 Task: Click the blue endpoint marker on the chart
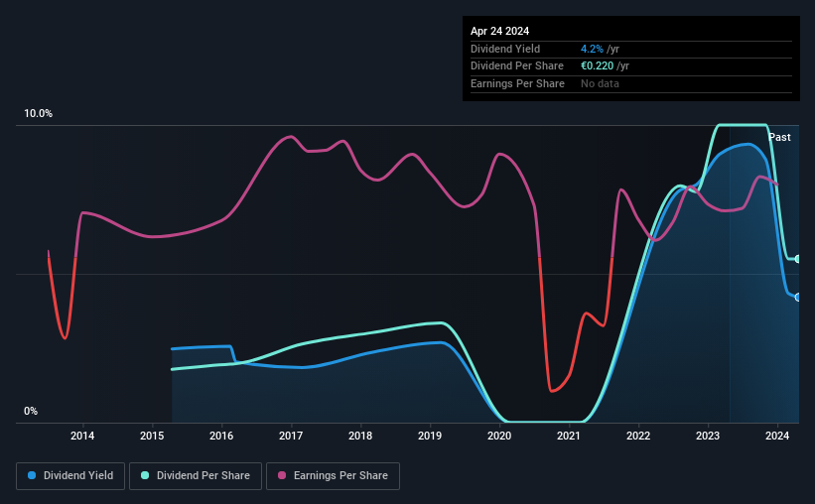pyautogui.click(x=798, y=298)
